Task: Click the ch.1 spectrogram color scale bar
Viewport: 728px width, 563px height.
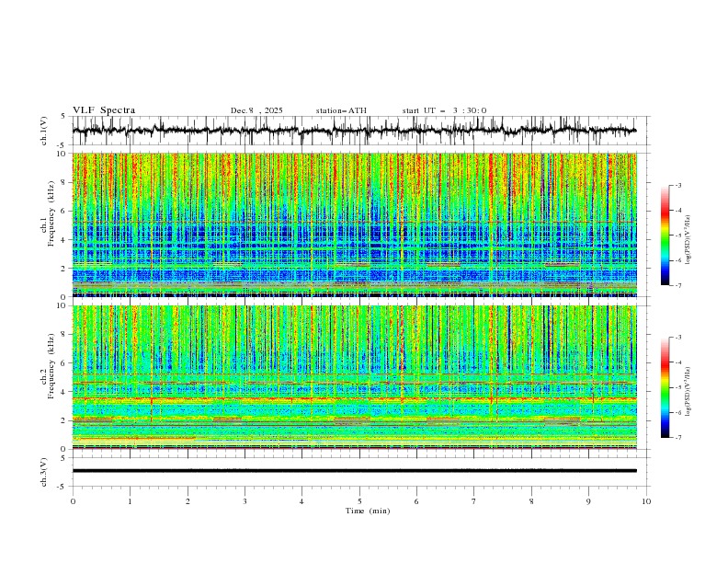Action: pyautogui.click(x=665, y=236)
